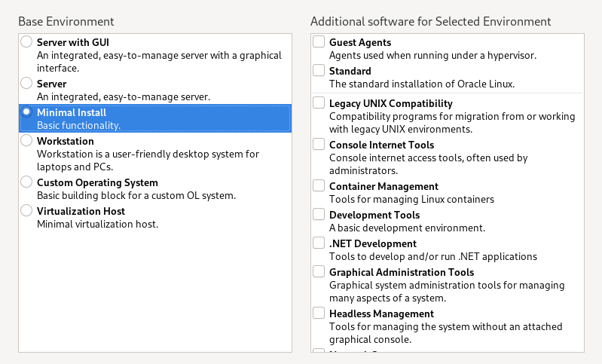Screen dimensions: 602x364
Task: Click the Virtualization Host 'Minimal virtualization host' text
Action: tap(97, 225)
